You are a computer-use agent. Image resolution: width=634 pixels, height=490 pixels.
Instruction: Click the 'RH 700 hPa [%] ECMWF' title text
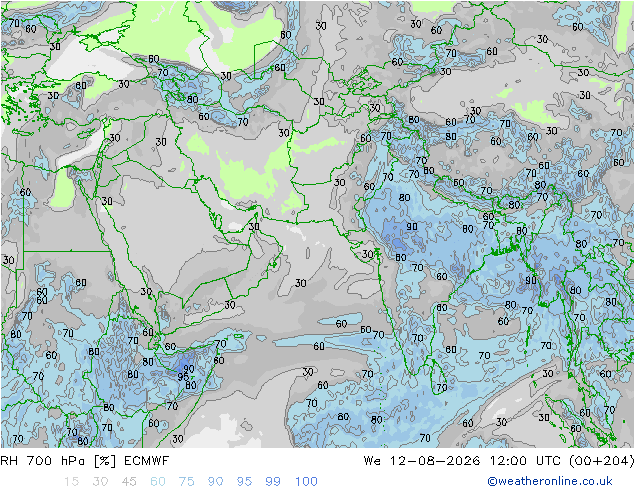click(x=85, y=460)
